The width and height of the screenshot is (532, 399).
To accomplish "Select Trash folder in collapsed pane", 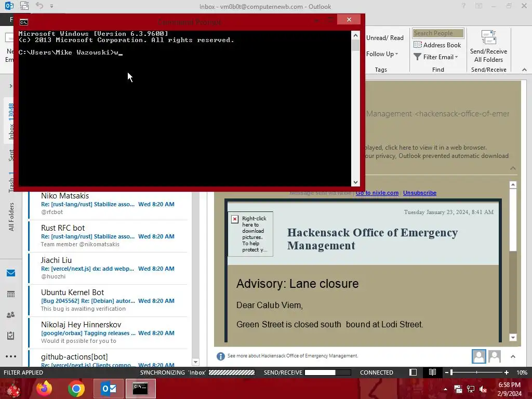I will point(11,182).
